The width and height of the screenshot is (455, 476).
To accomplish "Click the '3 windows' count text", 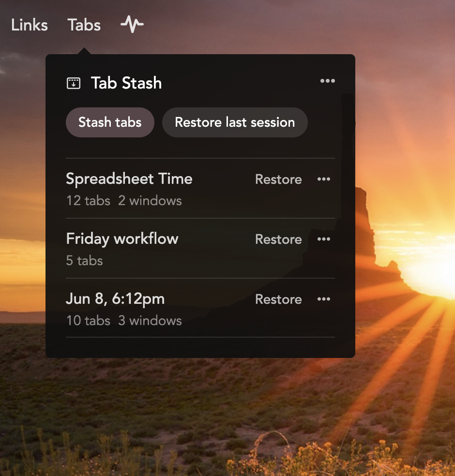I will click(x=150, y=321).
